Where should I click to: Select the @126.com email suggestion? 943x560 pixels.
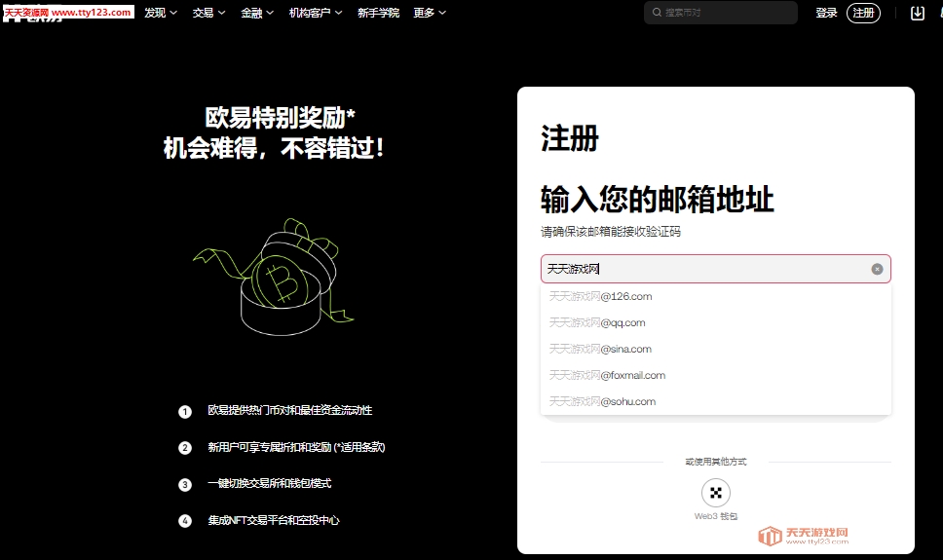click(x=716, y=296)
